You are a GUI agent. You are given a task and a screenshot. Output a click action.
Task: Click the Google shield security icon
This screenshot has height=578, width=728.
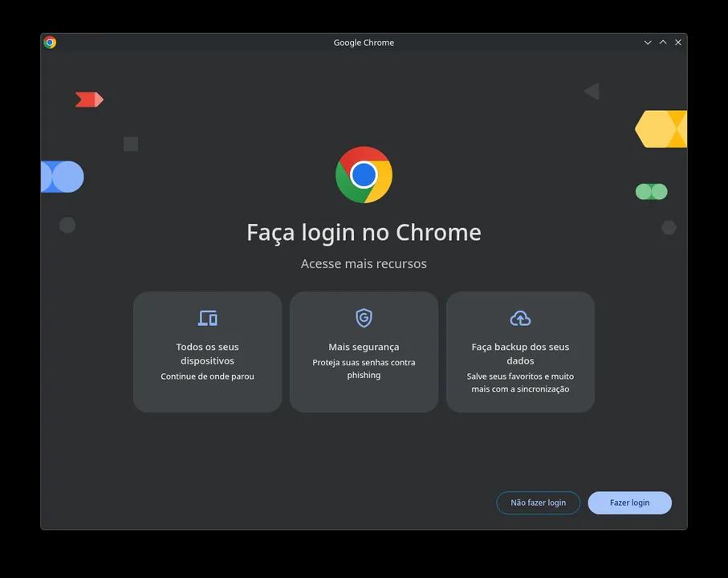pos(364,318)
